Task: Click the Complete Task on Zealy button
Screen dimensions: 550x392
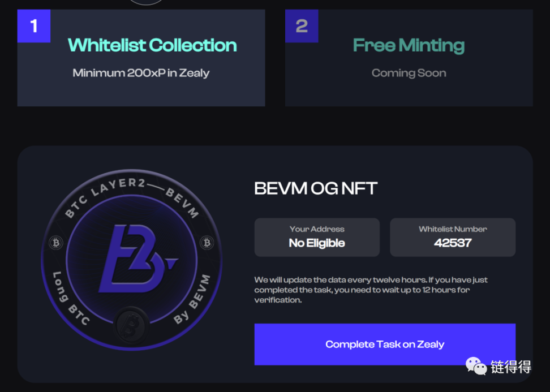Action: (385, 344)
